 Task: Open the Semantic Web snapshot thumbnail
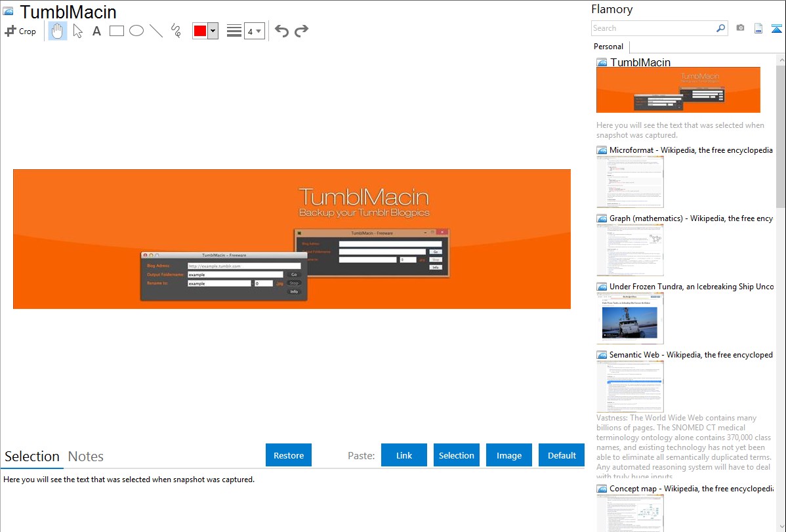[x=630, y=386]
